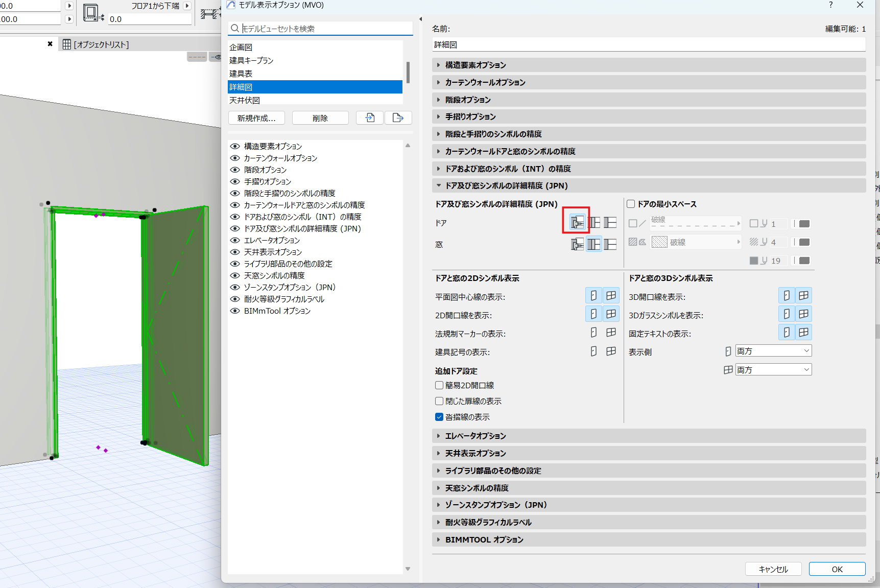This screenshot has width=880, height=588.
Task: Expand the カーテンウォールオプション panel
Action: point(649,82)
